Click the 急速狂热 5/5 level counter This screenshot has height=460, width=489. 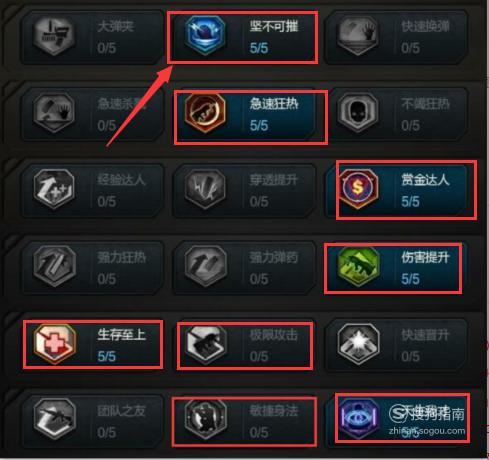pos(259,126)
